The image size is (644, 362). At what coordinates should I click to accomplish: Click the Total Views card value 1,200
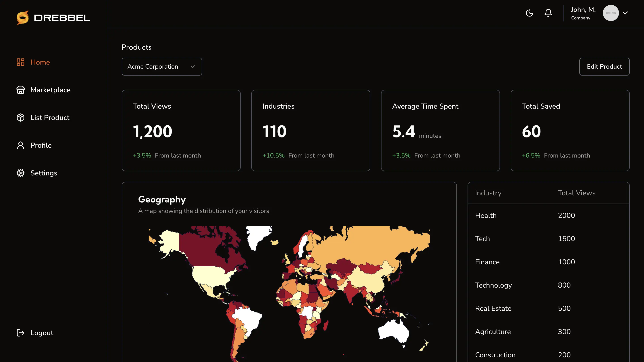[x=153, y=131]
